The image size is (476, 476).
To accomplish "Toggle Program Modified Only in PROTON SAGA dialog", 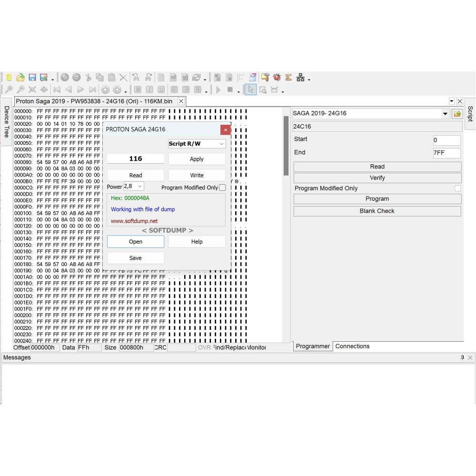I will [222, 188].
